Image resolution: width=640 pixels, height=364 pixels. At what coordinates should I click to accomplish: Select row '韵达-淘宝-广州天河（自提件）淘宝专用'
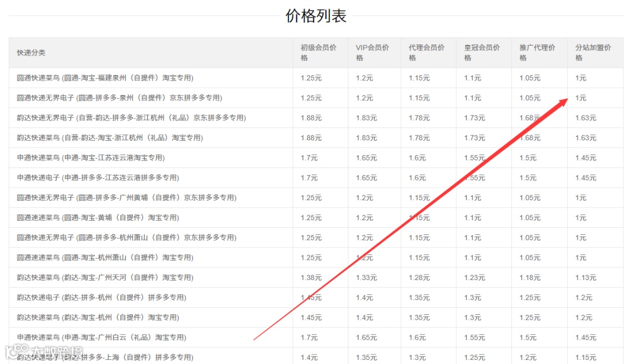point(316,278)
